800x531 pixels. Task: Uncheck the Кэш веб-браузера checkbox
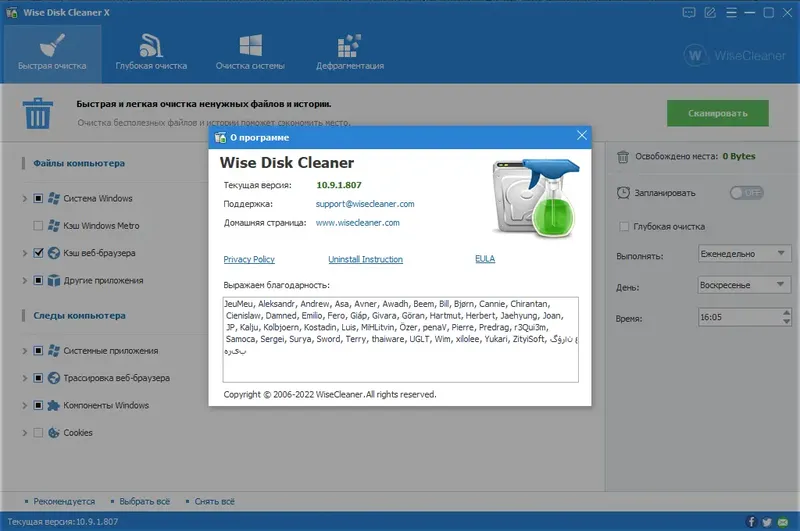click(x=38, y=253)
